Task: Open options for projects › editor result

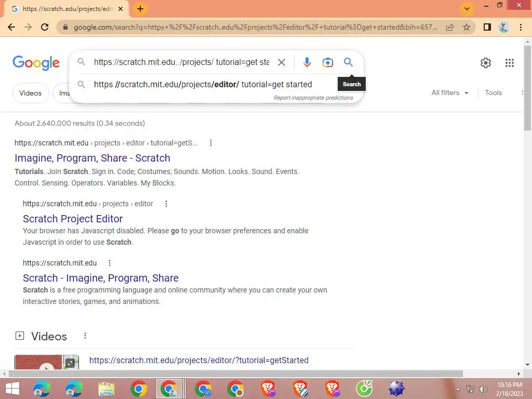Action: pyautogui.click(x=166, y=204)
